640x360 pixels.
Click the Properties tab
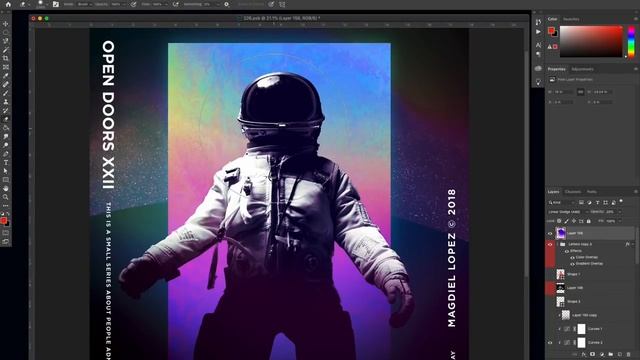tap(556, 69)
